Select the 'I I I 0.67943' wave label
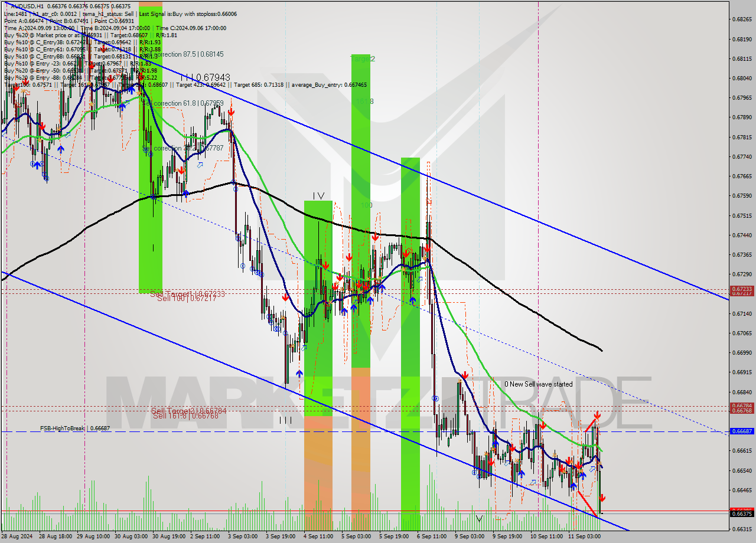This screenshot has width=756, height=543. coord(206,77)
